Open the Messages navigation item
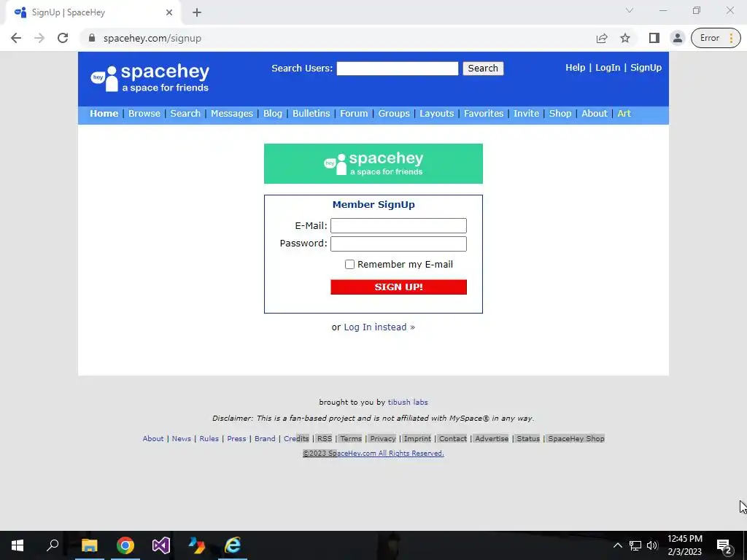Viewport: 747px width, 560px height. coord(231,113)
